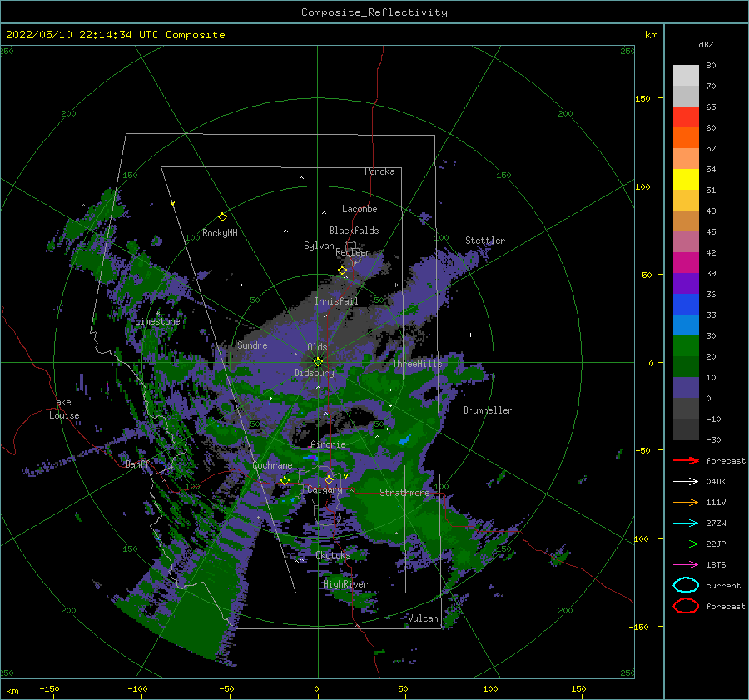Viewport: 749px width, 700px height.
Task: Click the light gray 70-80 dBZ swatch
Action: tap(686, 76)
